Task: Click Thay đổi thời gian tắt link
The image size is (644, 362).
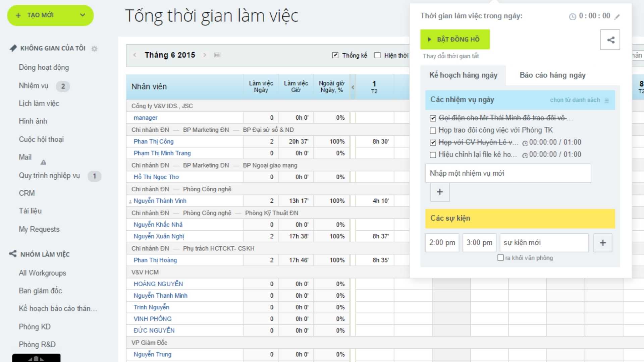Action: point(450,56)
